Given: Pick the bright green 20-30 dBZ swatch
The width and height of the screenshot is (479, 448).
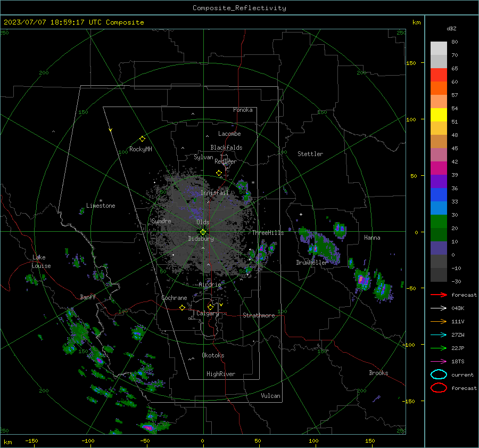Looking at the screenshot, I should tap(439, 222).
